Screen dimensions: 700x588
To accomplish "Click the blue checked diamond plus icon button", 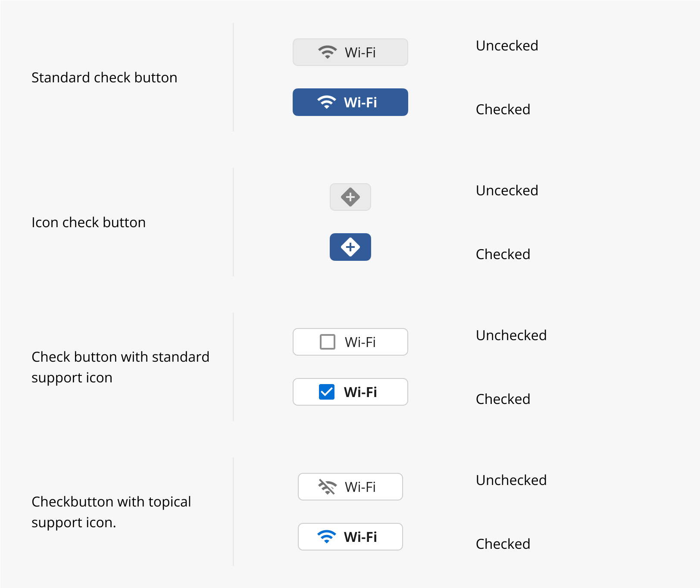I will click(350, 247).
